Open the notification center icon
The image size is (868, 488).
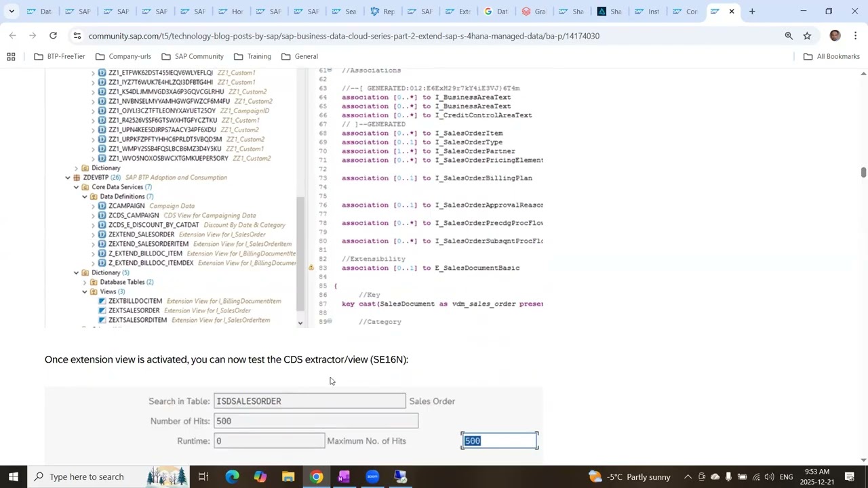click(850, 476)
